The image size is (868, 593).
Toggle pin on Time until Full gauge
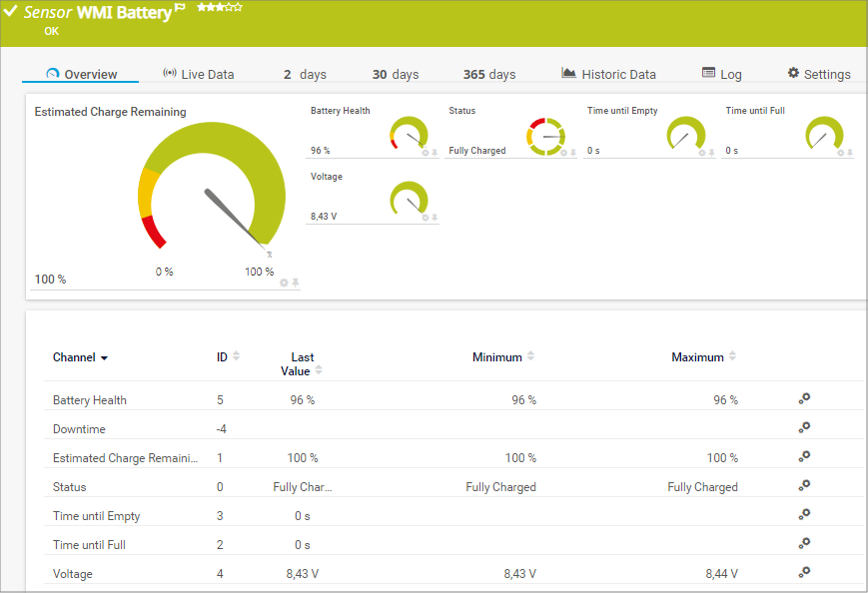point(850,153)
